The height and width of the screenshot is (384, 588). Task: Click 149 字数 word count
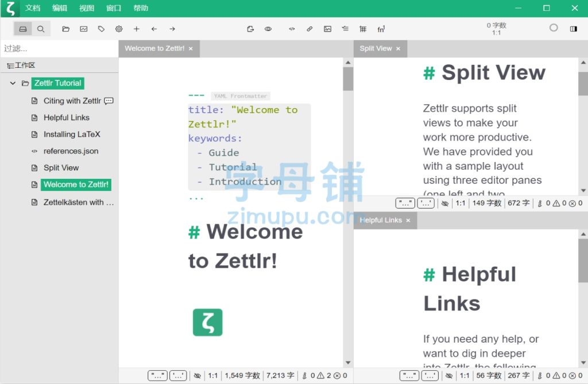487,203
